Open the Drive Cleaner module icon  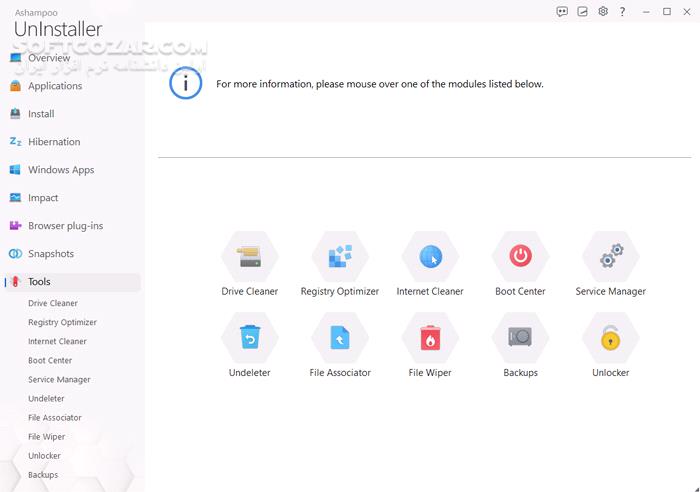pyautogui.click(x=250, y=256)
